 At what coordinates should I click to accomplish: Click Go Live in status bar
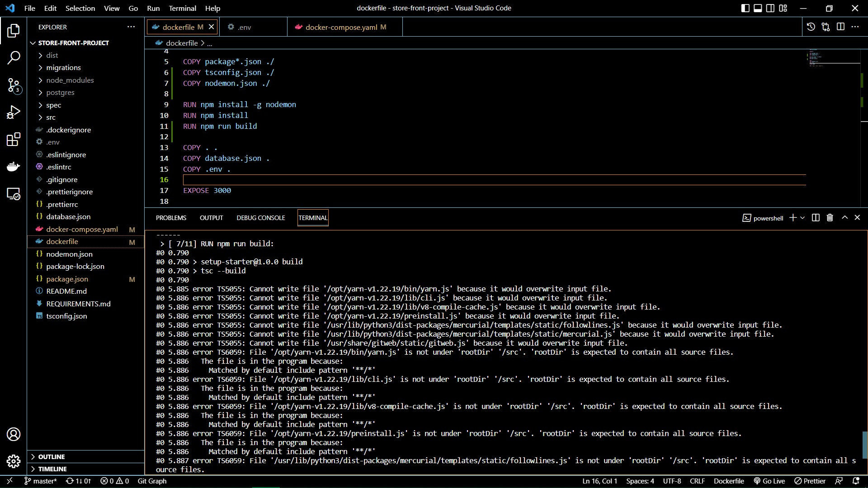pos(769,481)
